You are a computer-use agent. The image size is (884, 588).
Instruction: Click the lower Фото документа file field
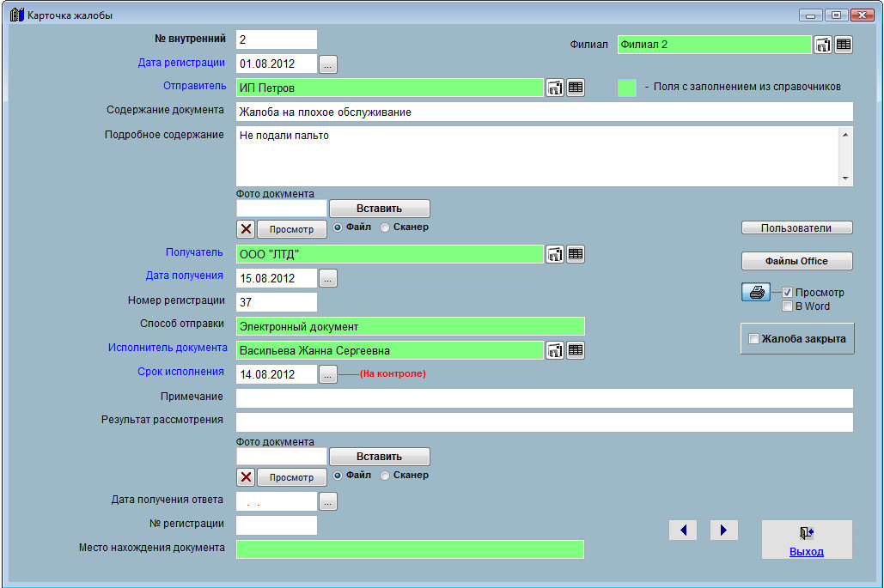(281, 456)
